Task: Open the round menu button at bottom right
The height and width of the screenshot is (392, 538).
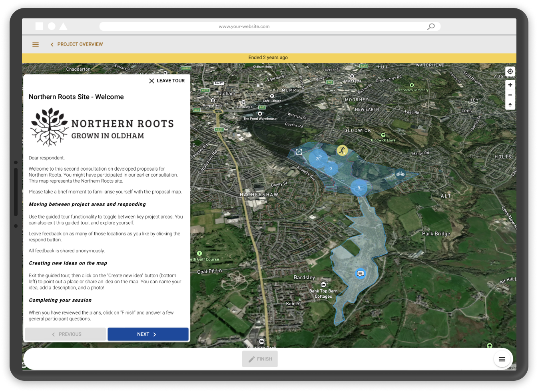Action: pyautogui.click(x=502, y=359)
